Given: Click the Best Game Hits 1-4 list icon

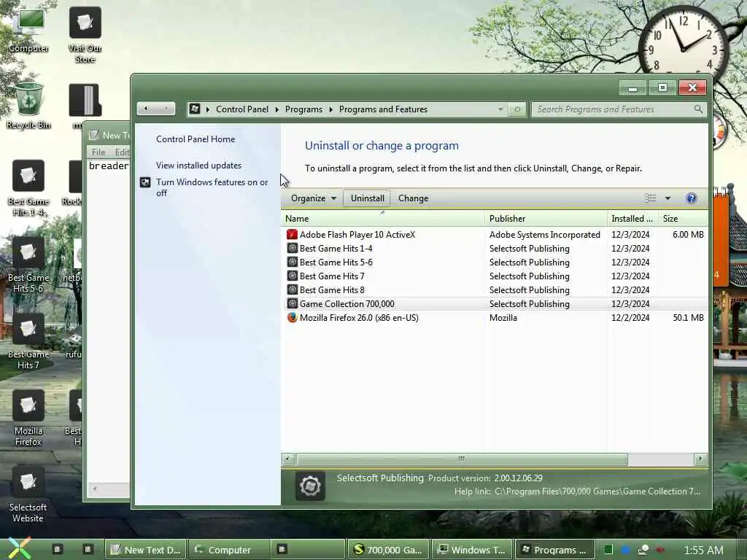Looking at the screenshot, I should pos(292,248).
